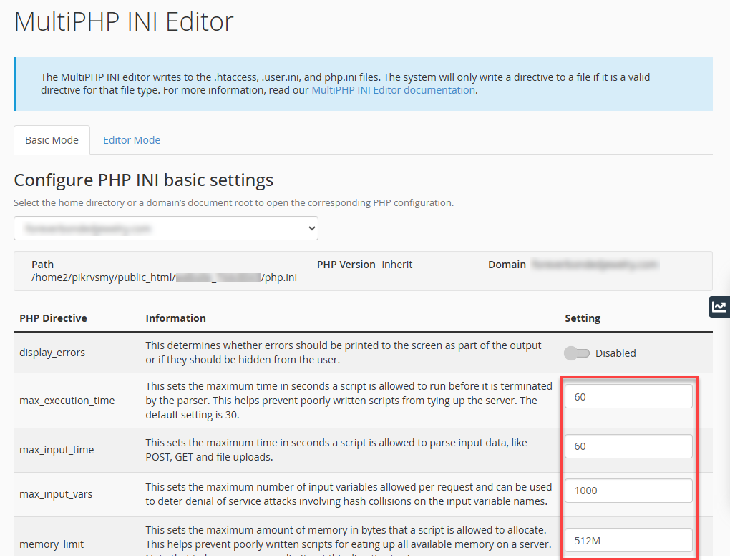
Task: Edit the memory_limit field showing 512M
Action: pos(628,540)
